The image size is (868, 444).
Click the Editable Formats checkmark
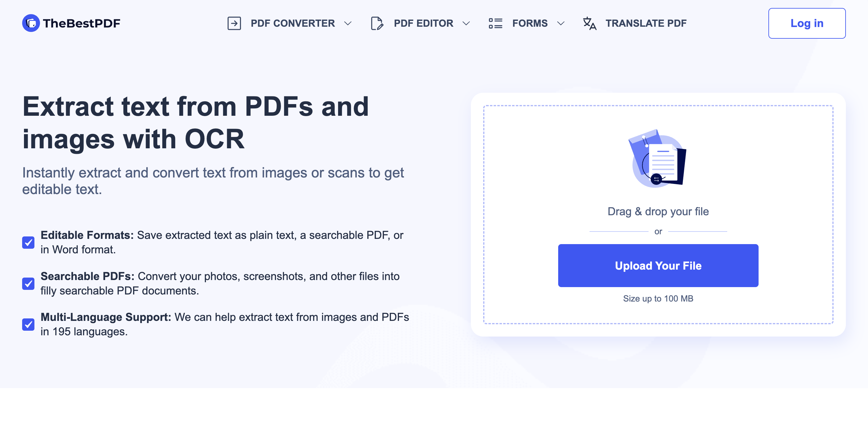tap(28, 242)
